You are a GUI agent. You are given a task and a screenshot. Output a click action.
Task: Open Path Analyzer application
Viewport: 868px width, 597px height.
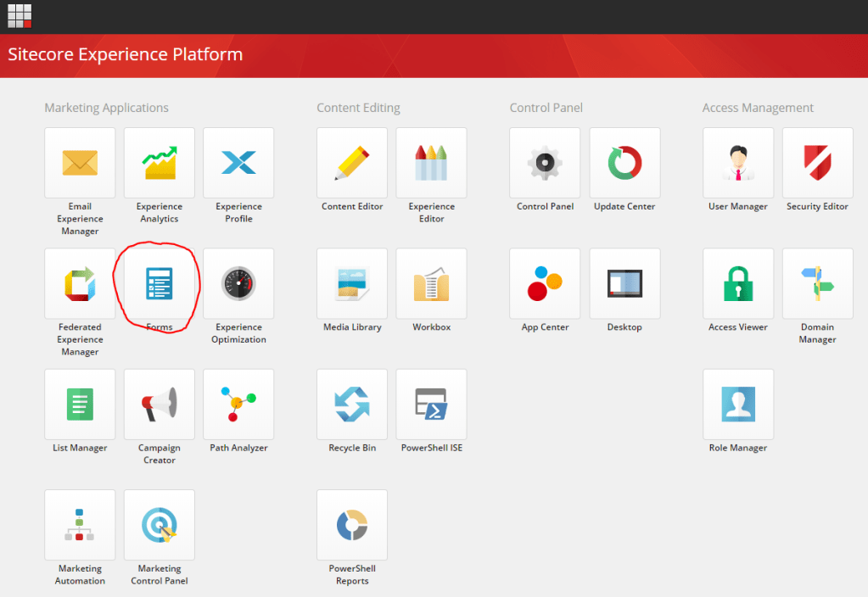[238, 405]
